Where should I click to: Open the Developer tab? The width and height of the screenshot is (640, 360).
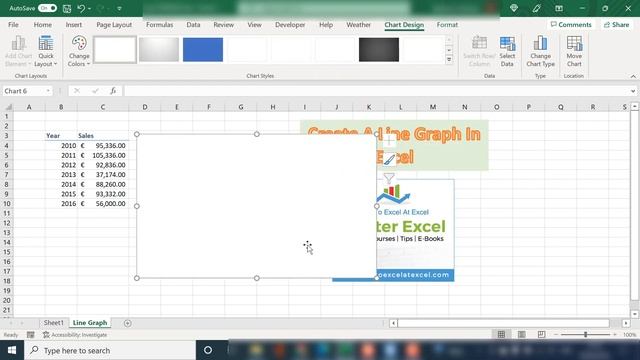coord(290,24)
